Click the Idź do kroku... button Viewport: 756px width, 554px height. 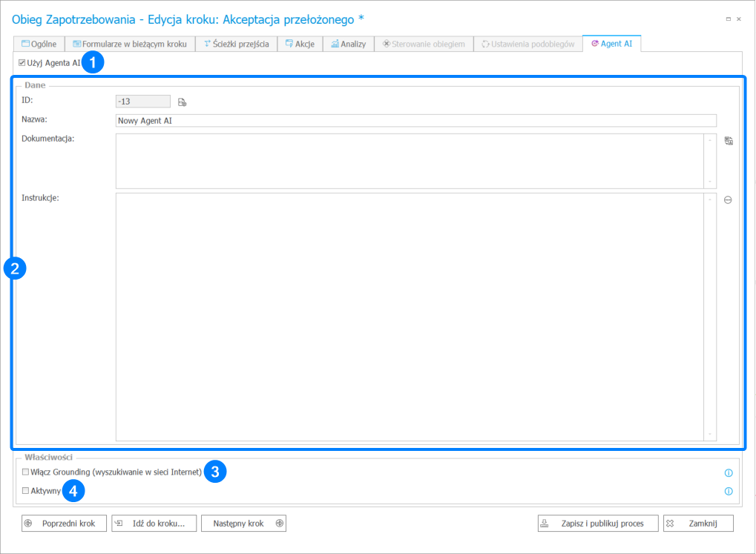(154, 523)
